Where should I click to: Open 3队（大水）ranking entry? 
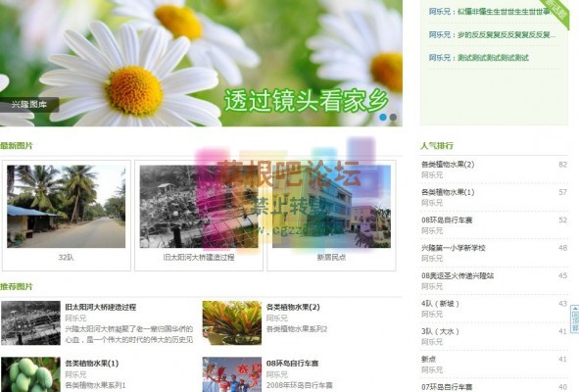tap(440, 331)
